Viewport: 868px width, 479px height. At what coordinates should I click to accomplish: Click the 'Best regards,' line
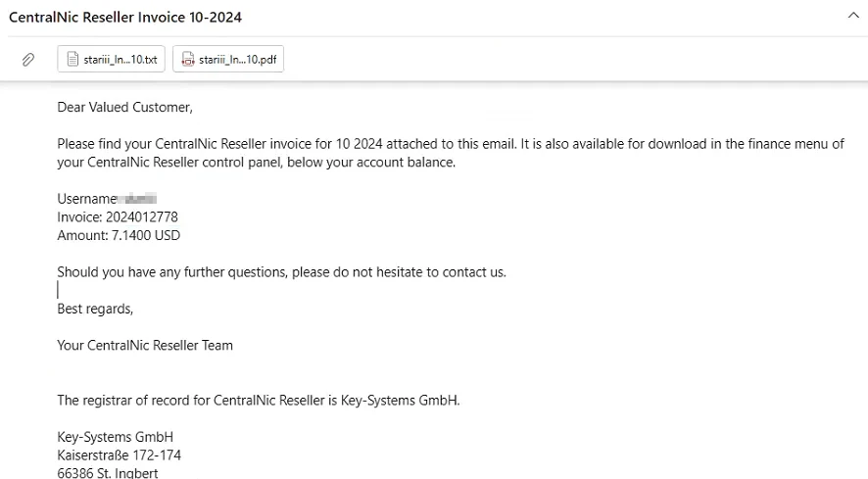(95, 309)
